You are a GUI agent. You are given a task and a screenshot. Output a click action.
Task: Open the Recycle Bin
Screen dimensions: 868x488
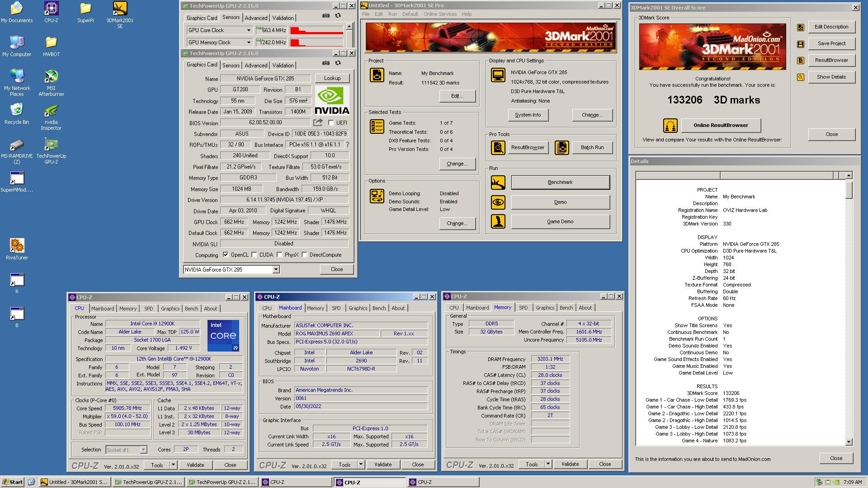pyautogui.click(x=17, y=113)
